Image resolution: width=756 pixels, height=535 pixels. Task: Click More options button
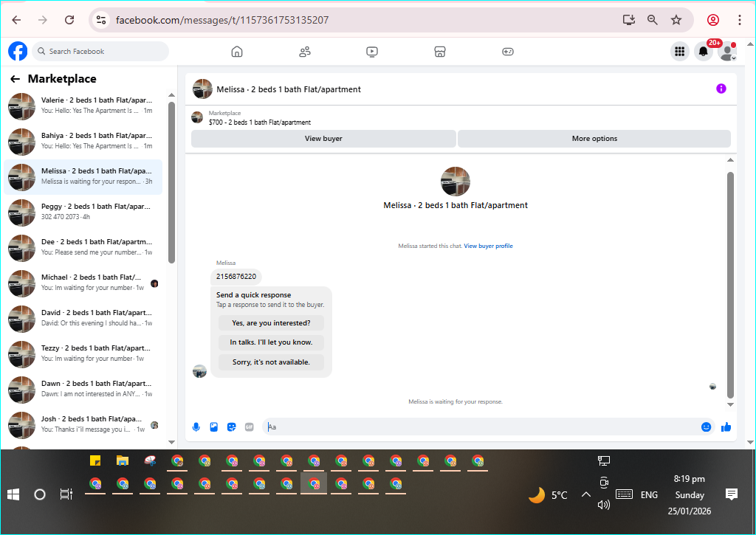click(x=594, y=139)
